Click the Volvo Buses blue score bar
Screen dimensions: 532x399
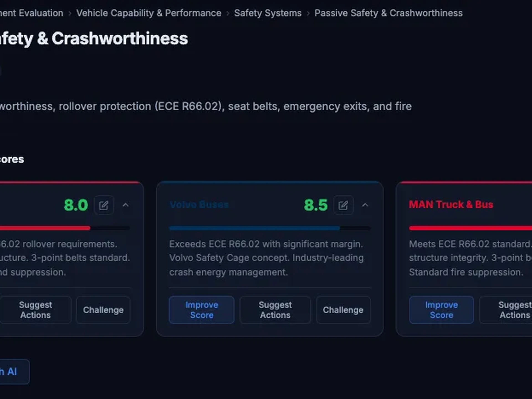pyautogui.click(x=254, y=228)
